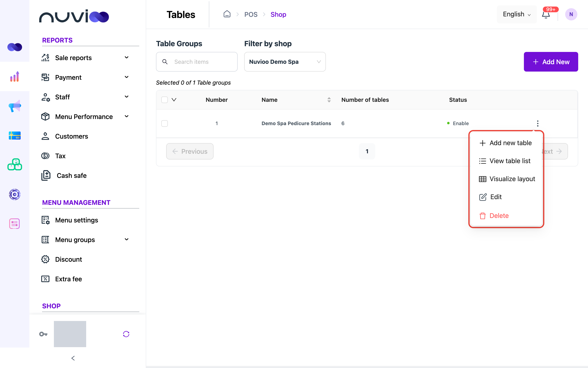Open Discount in the sidebar
The image size is (588, 368).
(x=69, y=259)
